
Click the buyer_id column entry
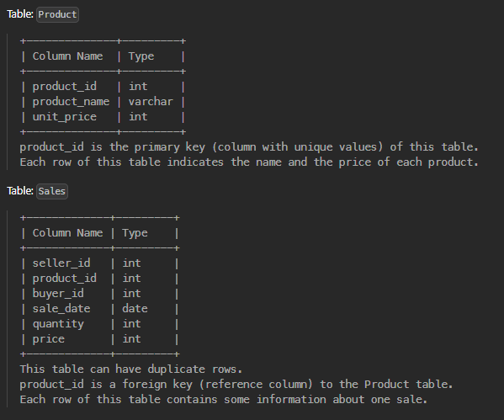pos(58,294)
